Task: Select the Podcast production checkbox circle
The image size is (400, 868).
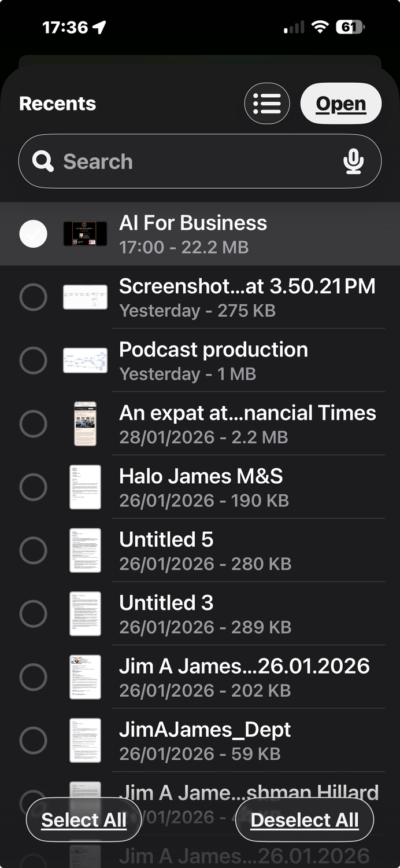Action: pyautogui.click(x=33, y=361)
